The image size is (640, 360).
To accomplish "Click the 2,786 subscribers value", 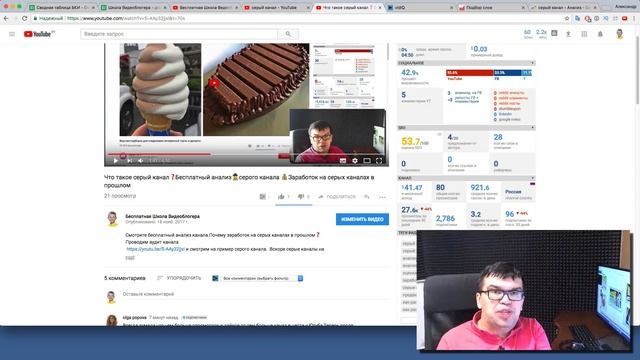I will pyautogui.click(x=445, y=218).
